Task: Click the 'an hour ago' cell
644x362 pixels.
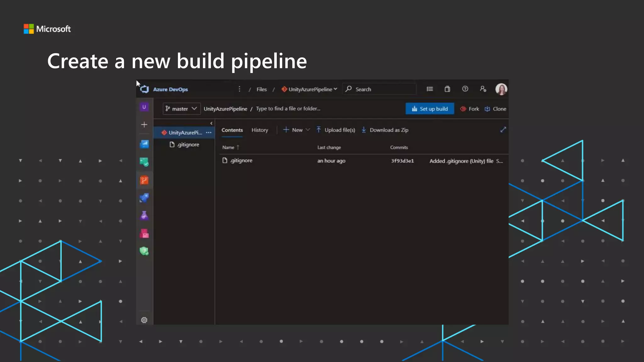Action: point(331,161)
